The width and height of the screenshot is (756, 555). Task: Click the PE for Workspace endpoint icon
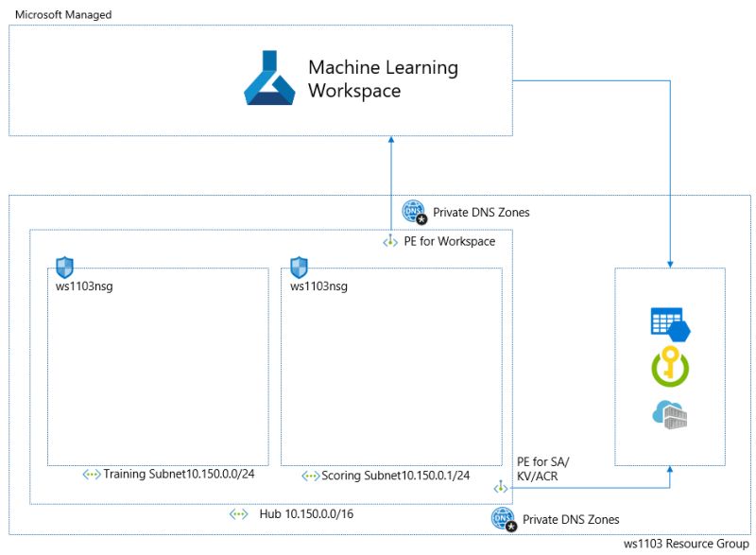coord(390,241)
